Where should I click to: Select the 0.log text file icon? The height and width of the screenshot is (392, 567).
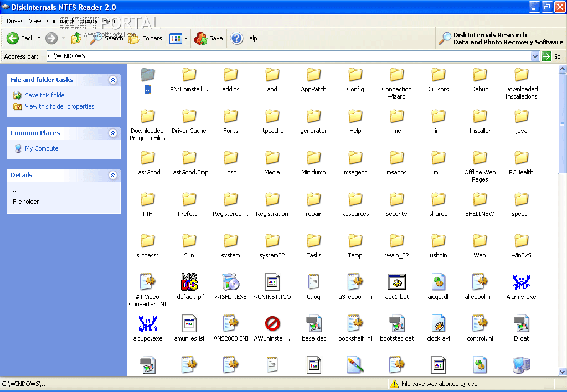(313, 282)
